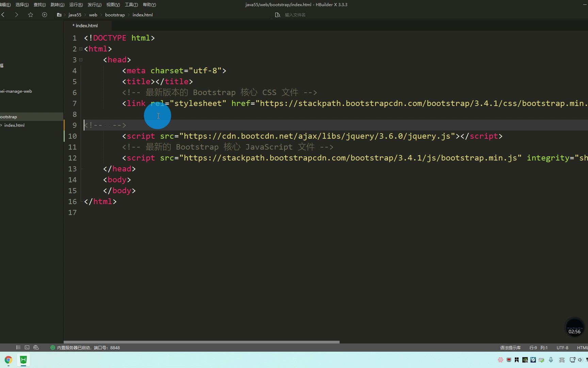Collapse the head block fold marker on line 3
The height and width of the screenshot is (368, 588).
pyautogui.click(x=81, y=60)
